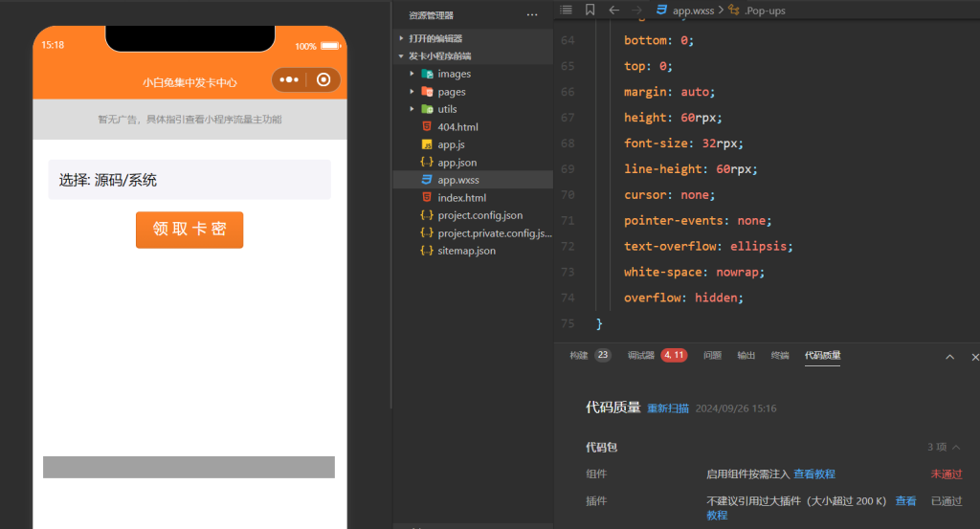This screenshot has height=529, width=980.
Task: Click code line 72 text-overflow: ellipsis
Action: pos(708,246)
